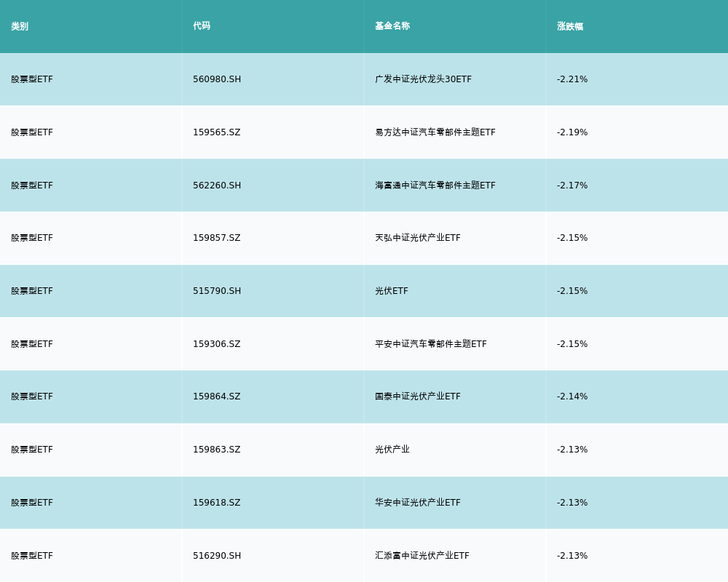Click the -2.17% change value
The height and width of the screenshot is (582, 728).
[x=572, y=186]
